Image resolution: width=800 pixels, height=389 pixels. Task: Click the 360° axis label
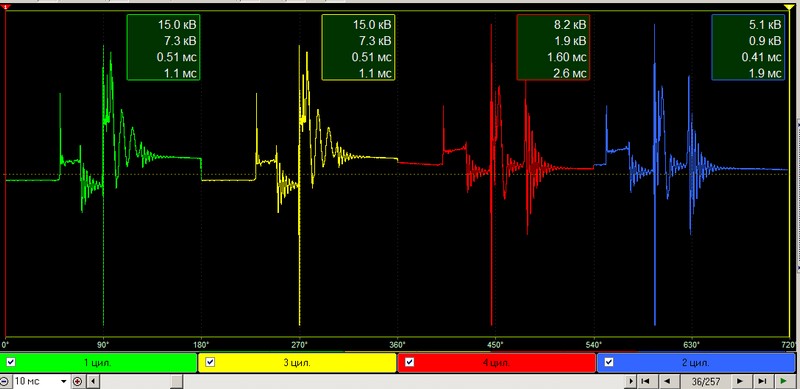[397, 344]
